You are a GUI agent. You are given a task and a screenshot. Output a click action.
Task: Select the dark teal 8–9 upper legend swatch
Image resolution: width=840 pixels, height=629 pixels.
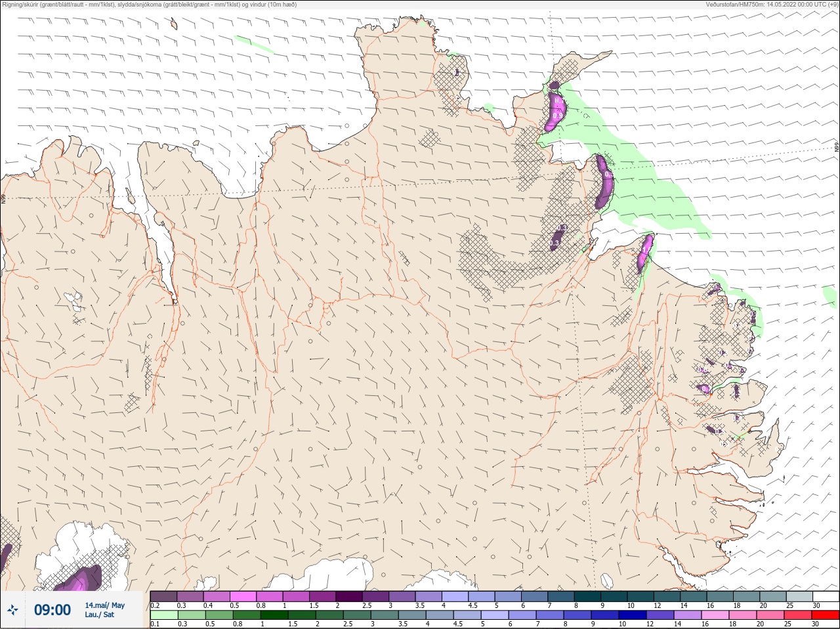(587, 596)
